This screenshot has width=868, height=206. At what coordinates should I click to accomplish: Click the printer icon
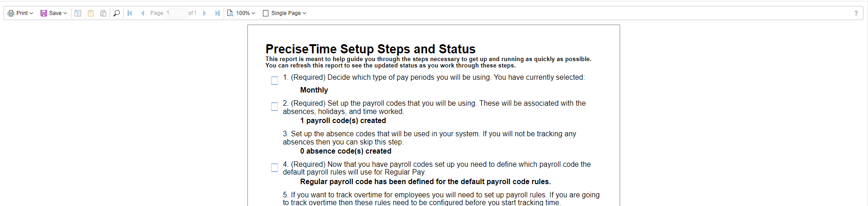[x=11, y=13]
